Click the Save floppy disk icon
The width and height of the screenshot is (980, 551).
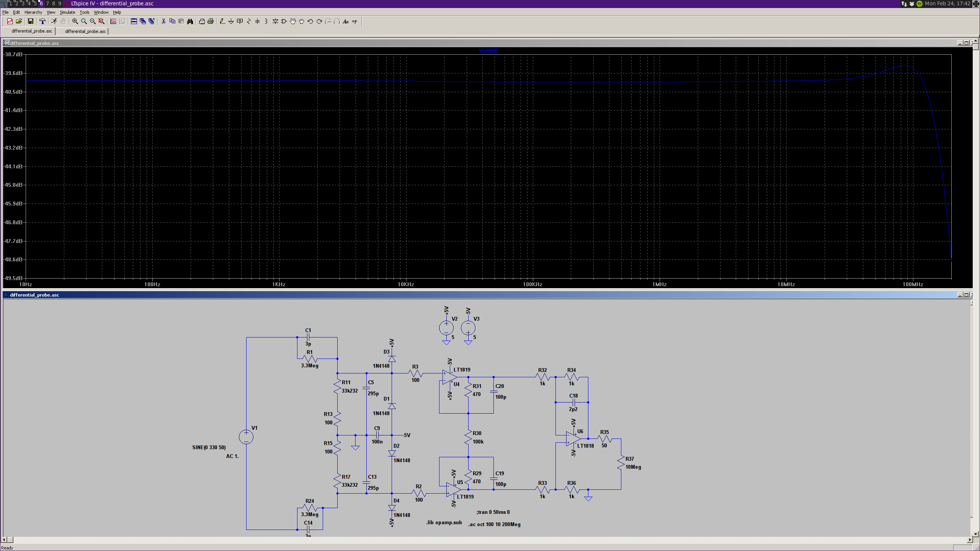tap(31, 21)
